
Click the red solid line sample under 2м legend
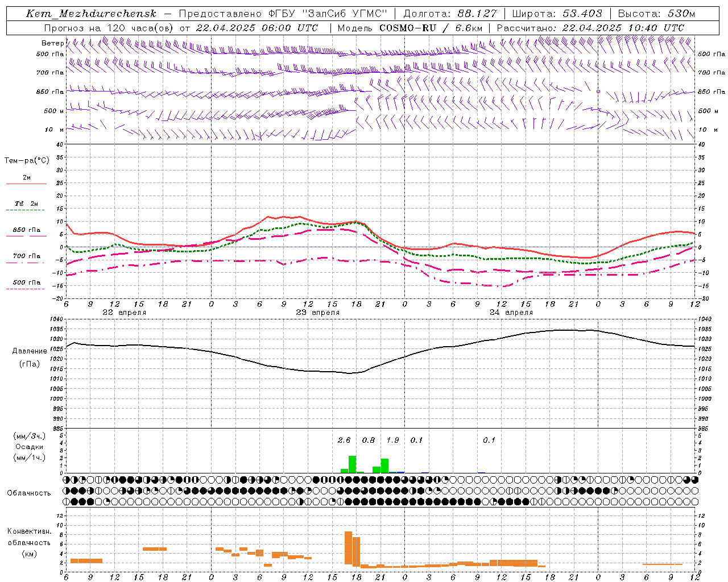(26, 184)
